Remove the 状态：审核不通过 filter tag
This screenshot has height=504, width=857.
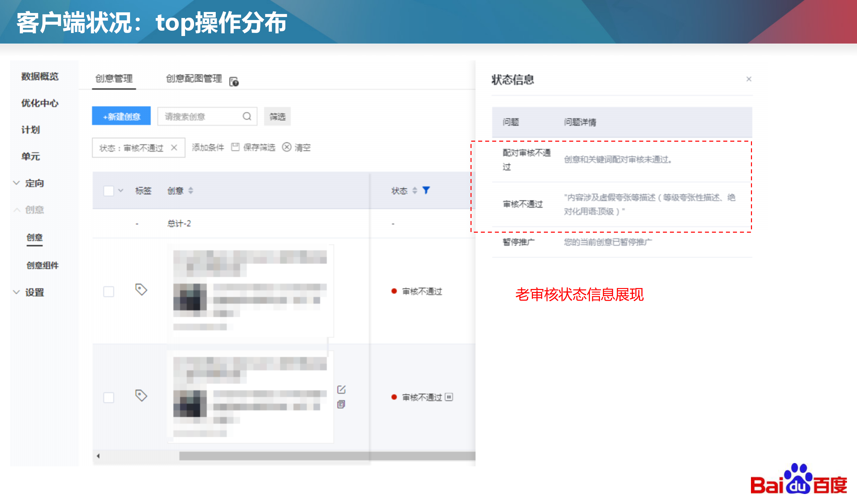point(174,147)
